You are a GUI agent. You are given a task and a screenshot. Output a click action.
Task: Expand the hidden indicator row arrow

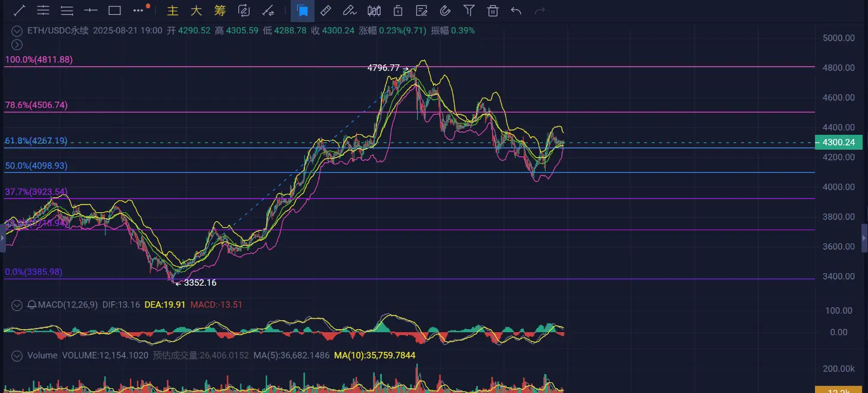(17, 44)
